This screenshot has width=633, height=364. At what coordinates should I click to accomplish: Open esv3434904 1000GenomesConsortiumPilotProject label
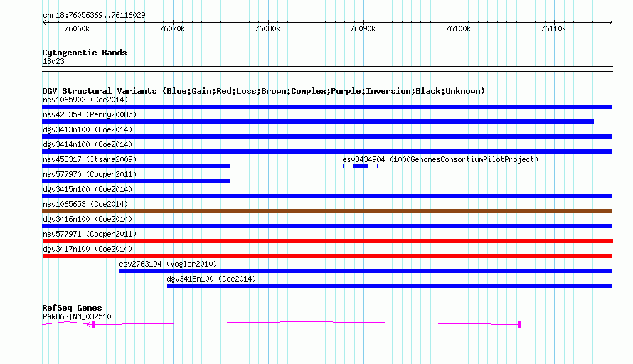pos(440,159)
